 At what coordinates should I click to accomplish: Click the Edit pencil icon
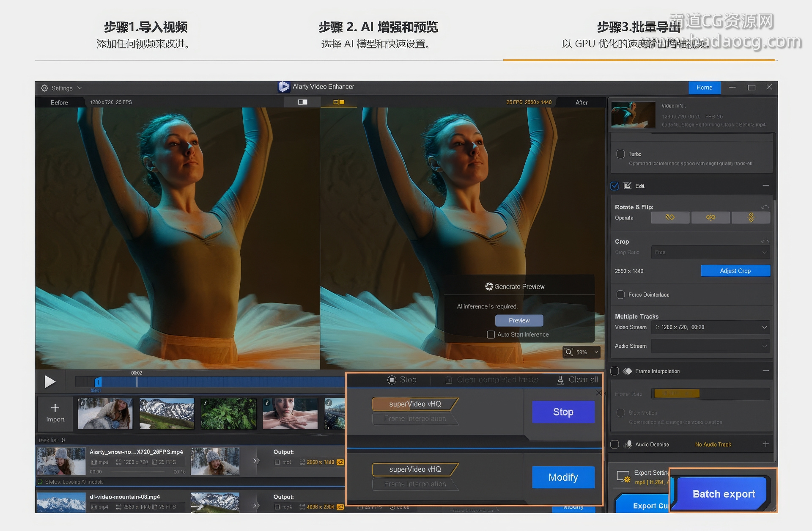(x=628, y=186)
